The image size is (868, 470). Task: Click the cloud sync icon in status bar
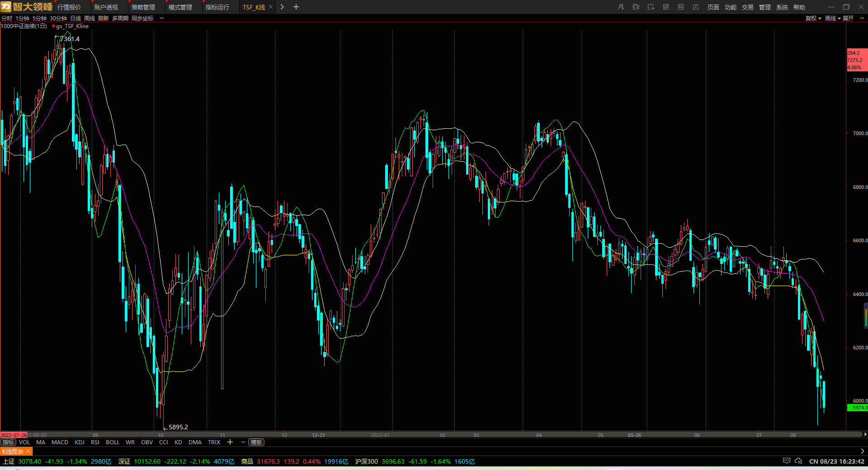(x=799, y=461)
